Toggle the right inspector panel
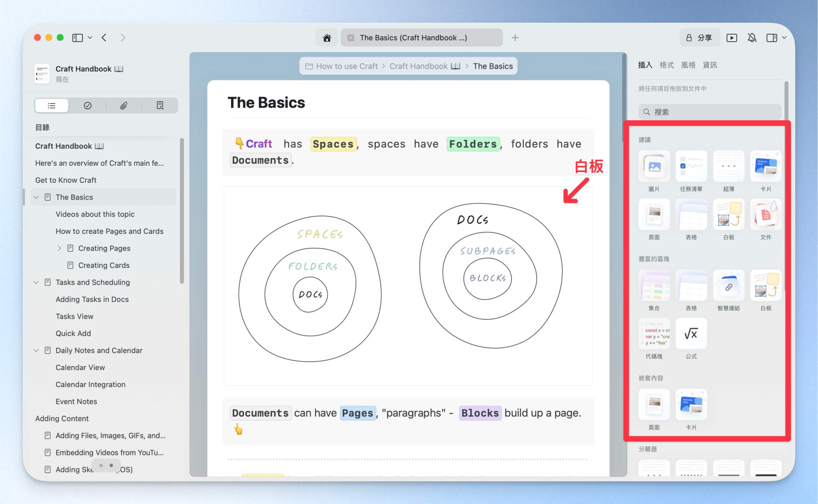The height and width of the screenshot is (504, 818). pos(772,38)
